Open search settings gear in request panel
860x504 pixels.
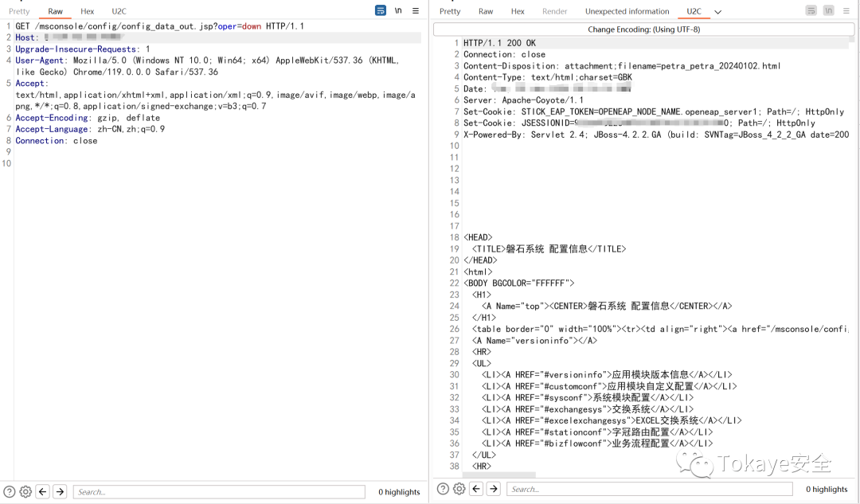[x=25, y=491]
